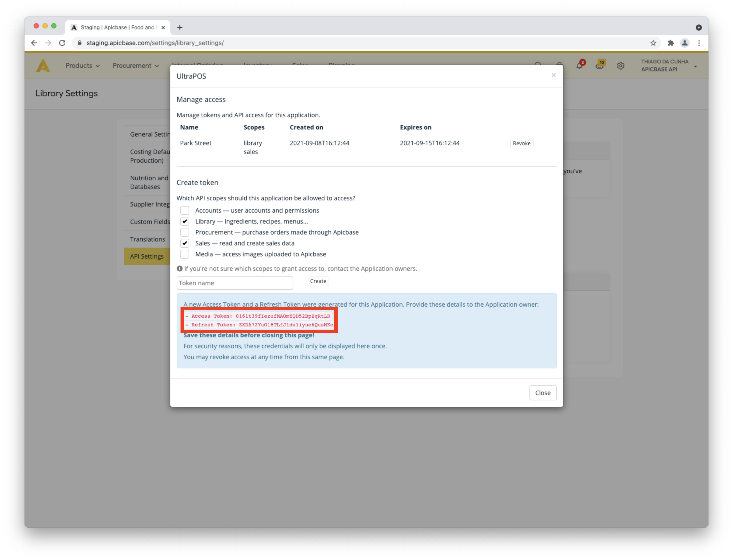Image resolution: width=733 pixels, height=560 pixels.
Task: Open the General Settings sidebar item
Action: point(147,134)
